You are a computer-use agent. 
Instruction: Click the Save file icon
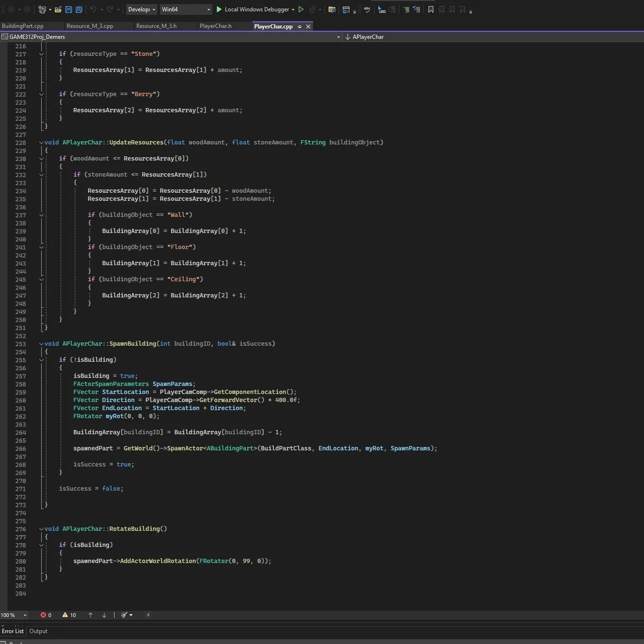point(69,9)
